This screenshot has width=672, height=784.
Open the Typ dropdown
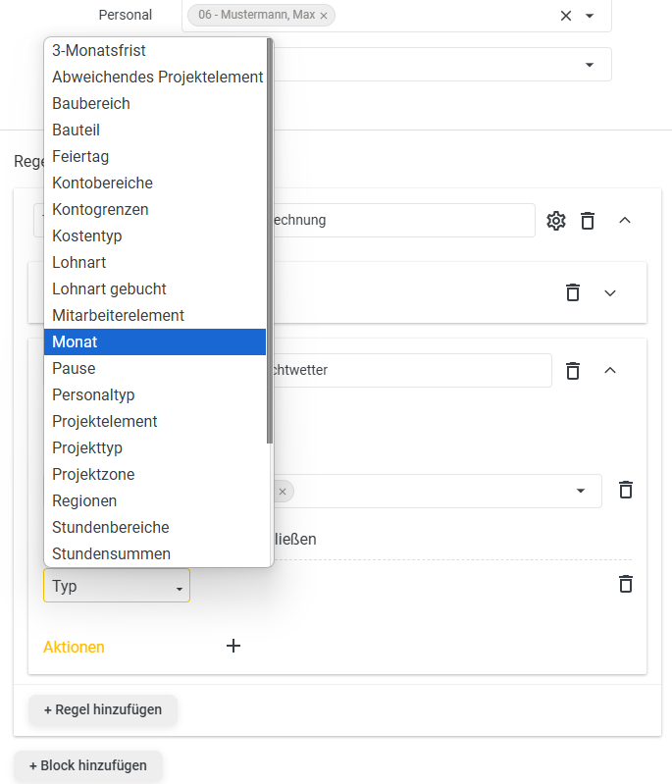tap(117, 586)
